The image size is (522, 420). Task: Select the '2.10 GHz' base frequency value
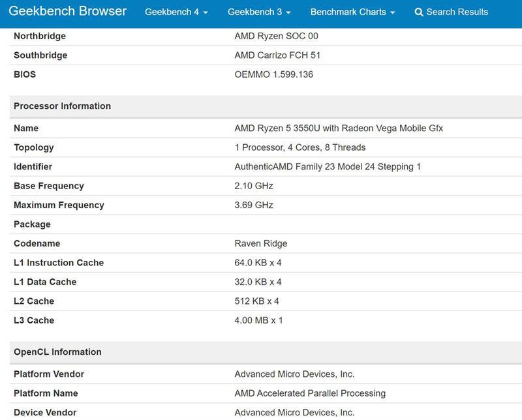click(254, 186)
